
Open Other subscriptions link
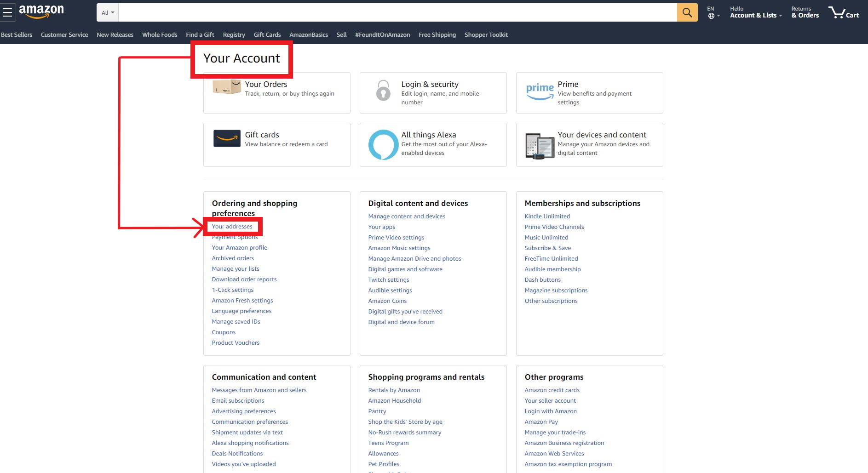tap(551, 301)
